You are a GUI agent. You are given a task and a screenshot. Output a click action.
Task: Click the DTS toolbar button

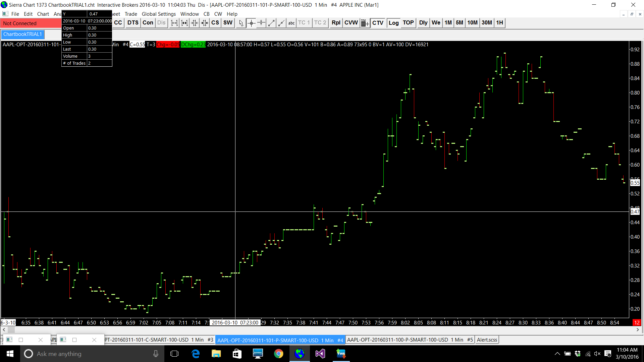point(133,23)
